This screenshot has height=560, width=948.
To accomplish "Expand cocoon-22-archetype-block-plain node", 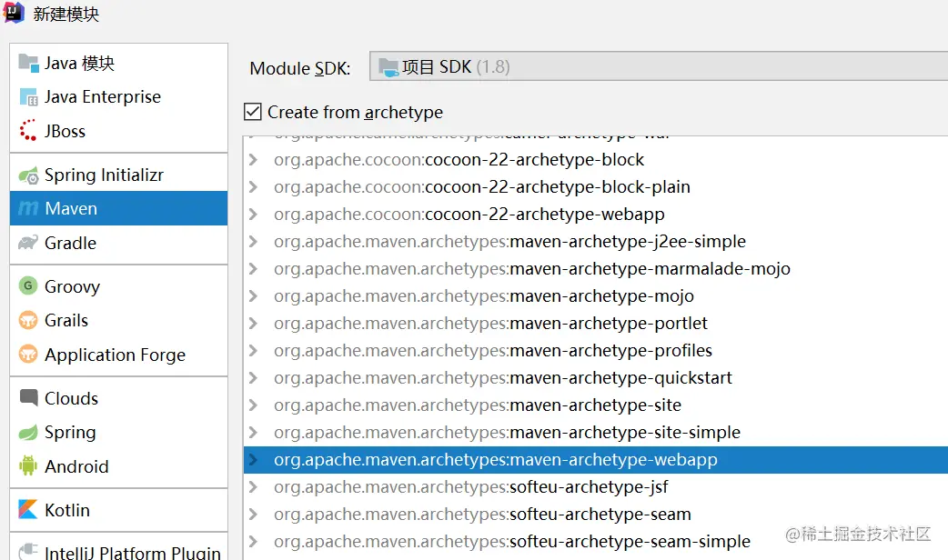I will coord(253,186).
